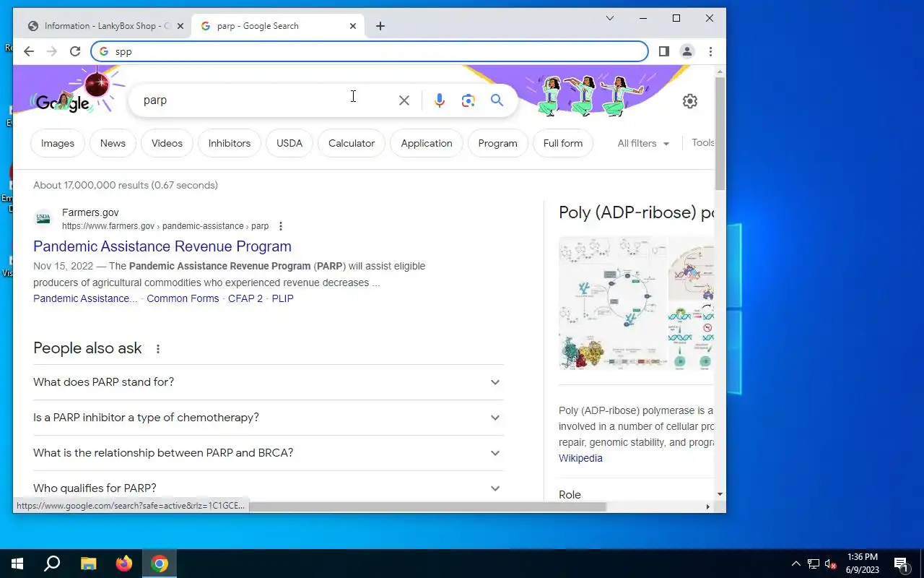Select the parp - Google Search tab
This screenshot has height=578, width=924.
click(x=277, y=26)
